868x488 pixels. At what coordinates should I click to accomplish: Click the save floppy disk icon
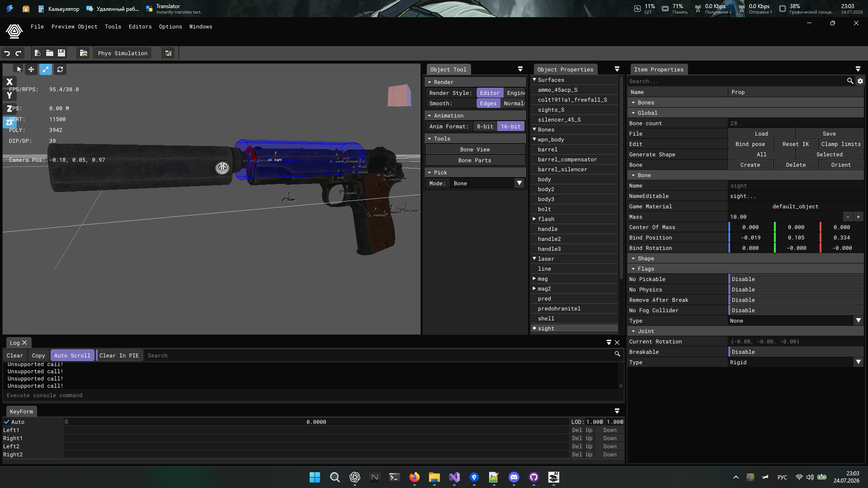61,53
